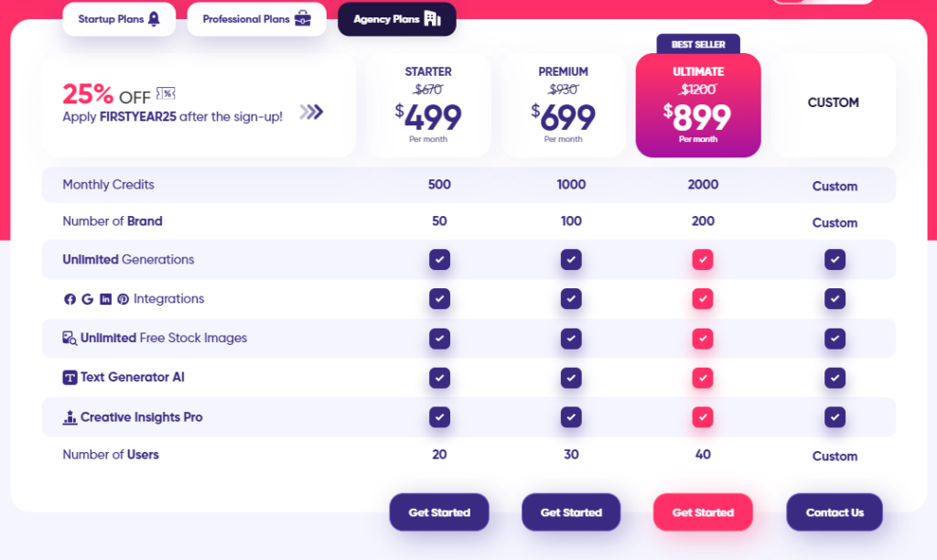Select the Ultimate best seller price card
The width and height of the screenshot is (937, 560).
[698, 105]
